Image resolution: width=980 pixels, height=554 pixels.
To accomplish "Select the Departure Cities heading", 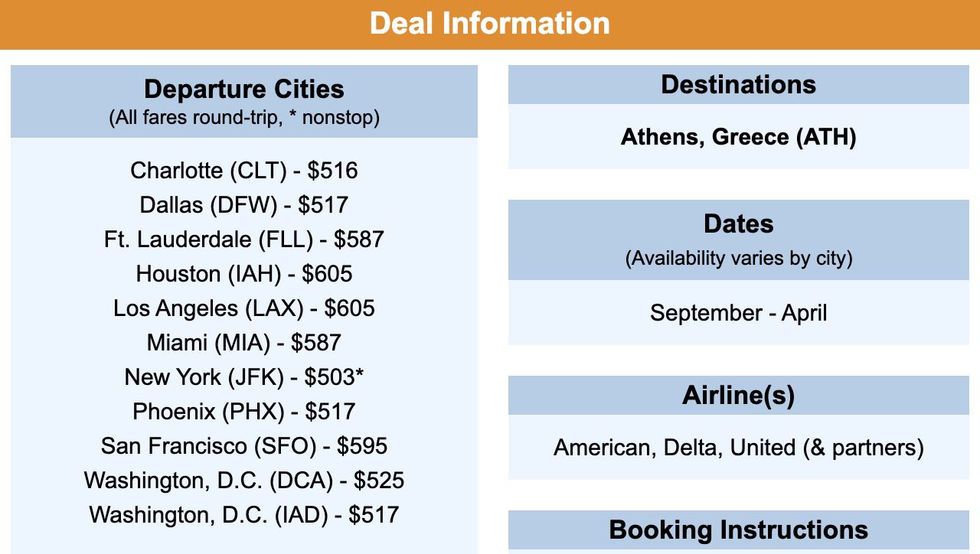I will tap(244, 89).
